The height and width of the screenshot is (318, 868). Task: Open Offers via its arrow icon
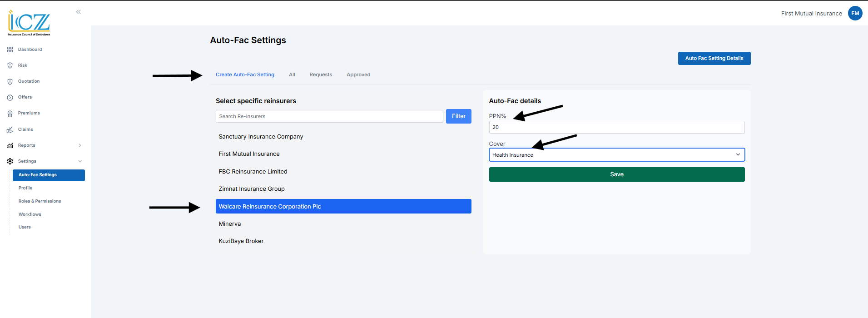tap(10, 98)
